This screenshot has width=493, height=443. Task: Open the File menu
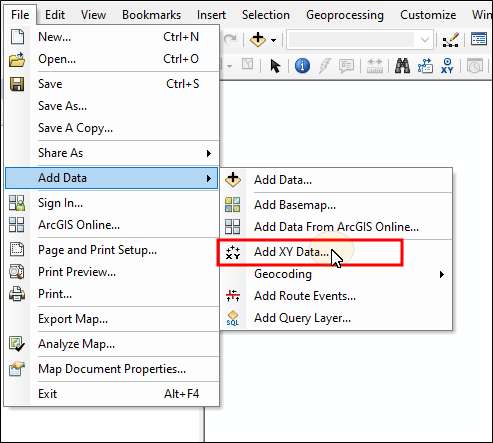coord(20,15)
